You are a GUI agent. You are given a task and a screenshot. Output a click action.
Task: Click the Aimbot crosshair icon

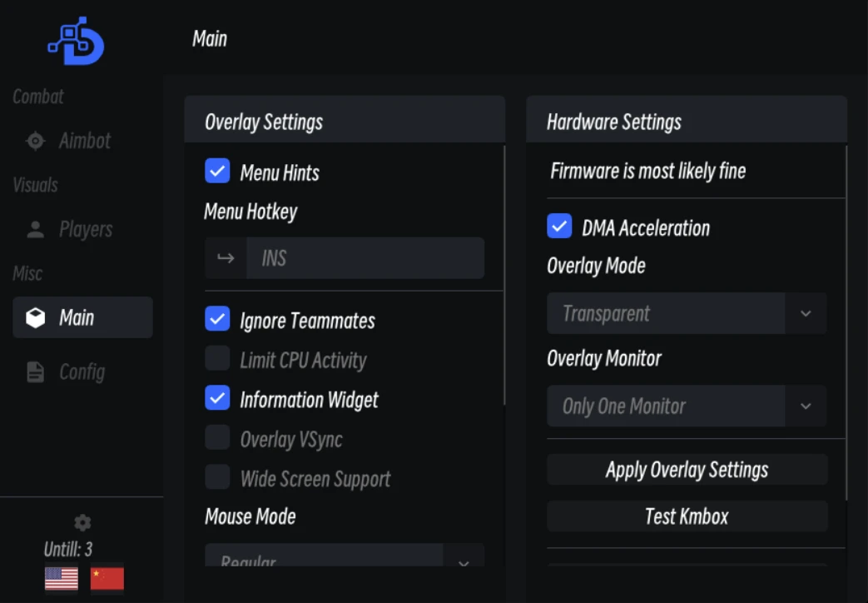(36, 141)
